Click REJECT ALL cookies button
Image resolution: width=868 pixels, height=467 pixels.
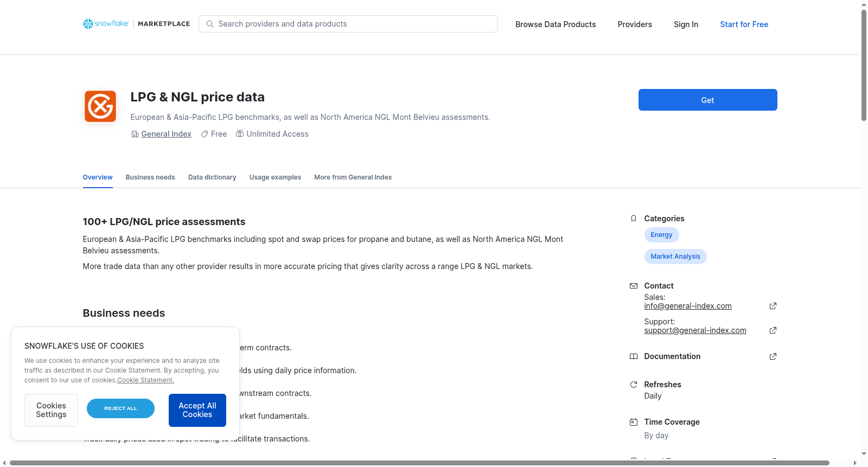pyautogui.click(x=120, y=408)
